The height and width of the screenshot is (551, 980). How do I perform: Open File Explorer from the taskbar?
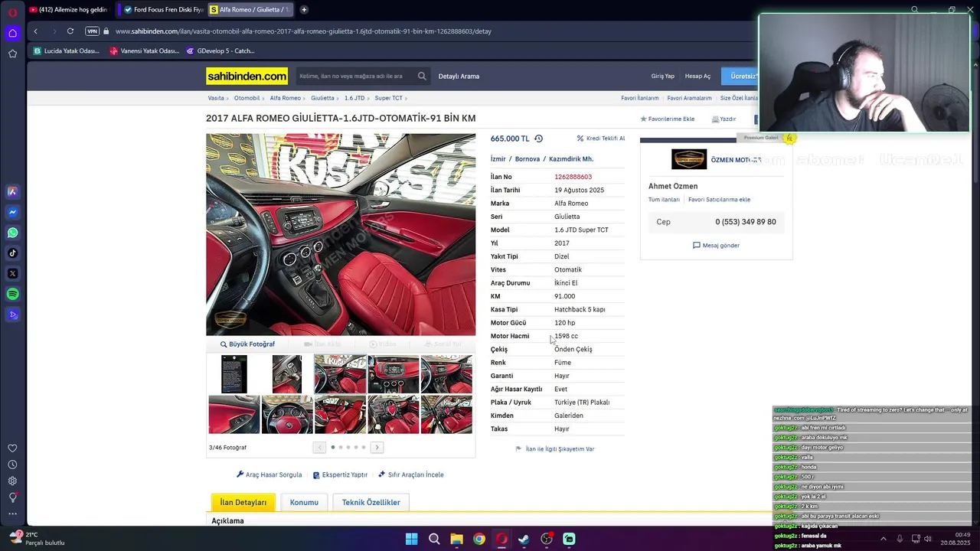456,539
